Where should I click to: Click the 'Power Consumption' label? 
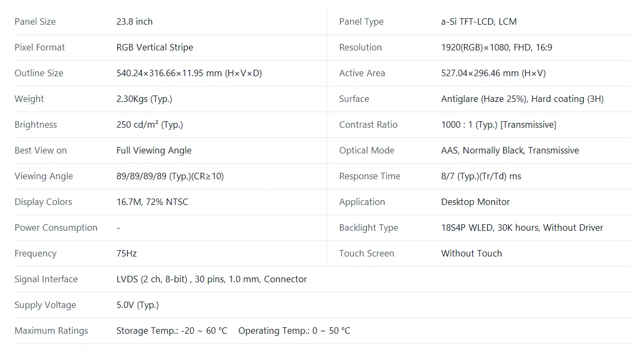[x=56, y=228]
